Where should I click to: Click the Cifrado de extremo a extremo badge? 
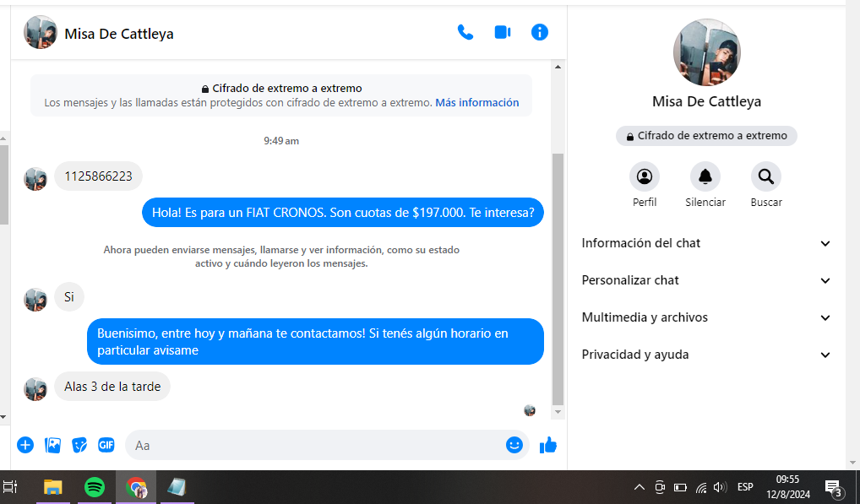point(706,136)
